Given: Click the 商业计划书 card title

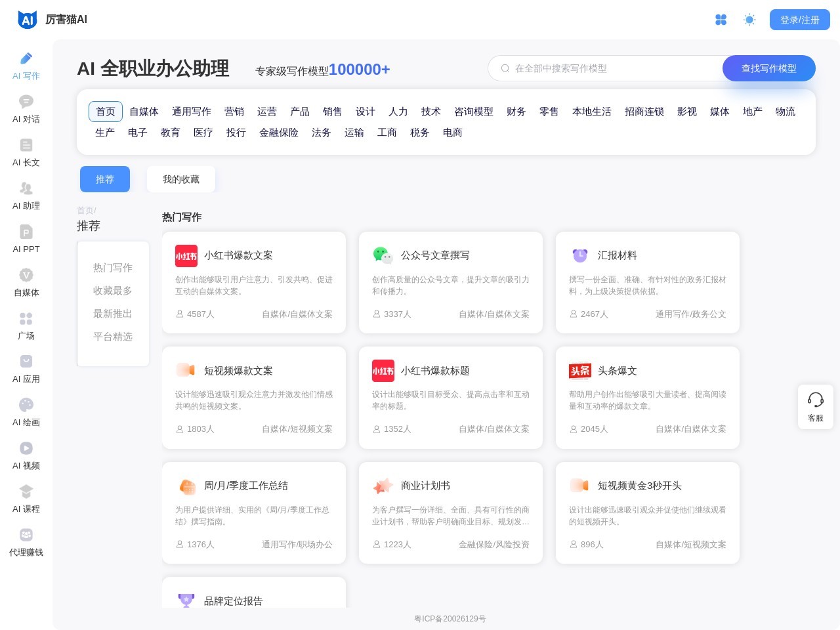Looking at the screenshot, I should [x=425, y=486].
